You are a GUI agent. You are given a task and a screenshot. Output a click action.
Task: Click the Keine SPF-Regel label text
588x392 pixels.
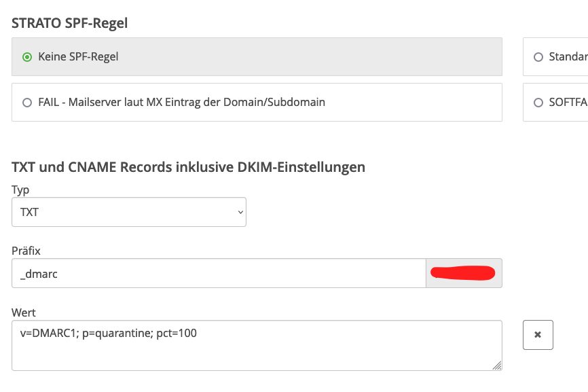[78, 56]
